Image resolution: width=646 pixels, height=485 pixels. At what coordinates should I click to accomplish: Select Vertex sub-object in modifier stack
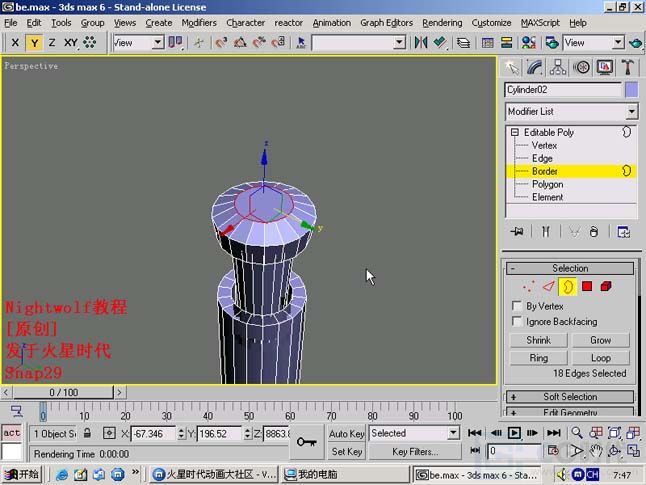point(544,145)
